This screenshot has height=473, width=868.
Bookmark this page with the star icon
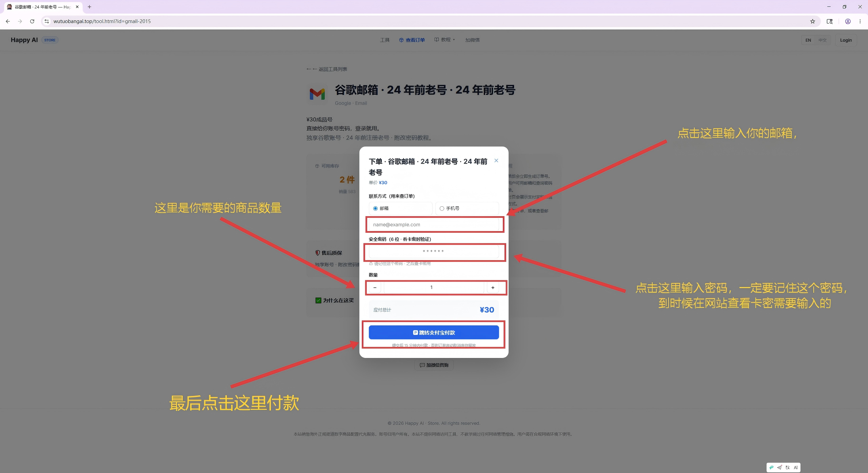(x=812, y=21)
